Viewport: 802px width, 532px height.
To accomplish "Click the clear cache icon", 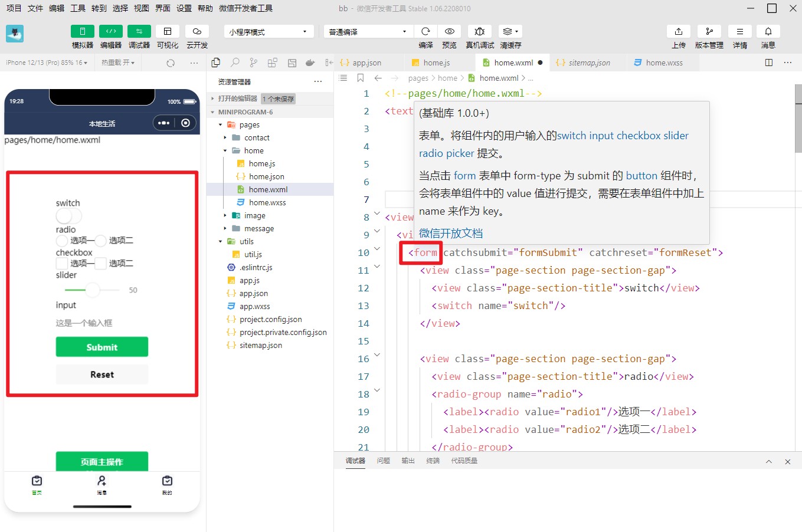I will (510, 31).
